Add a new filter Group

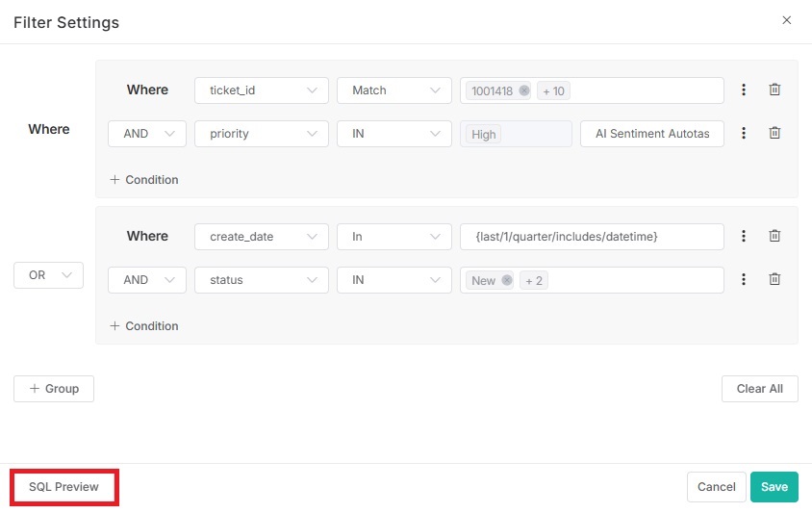pos(54,389)
